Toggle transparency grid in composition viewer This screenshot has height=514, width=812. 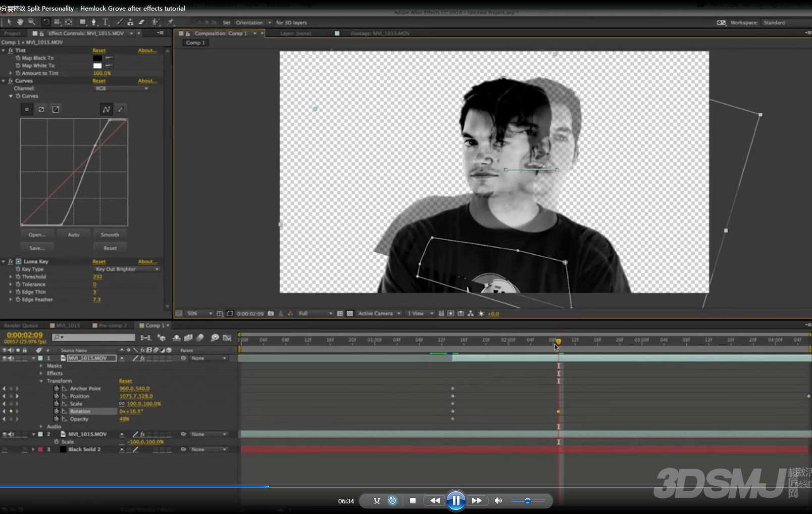349,314
